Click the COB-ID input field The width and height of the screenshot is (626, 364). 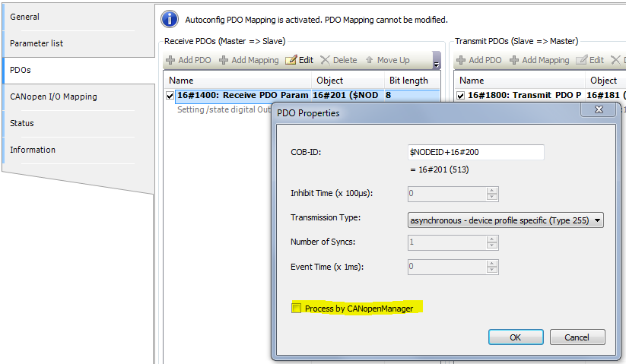[x=476, y=152]
